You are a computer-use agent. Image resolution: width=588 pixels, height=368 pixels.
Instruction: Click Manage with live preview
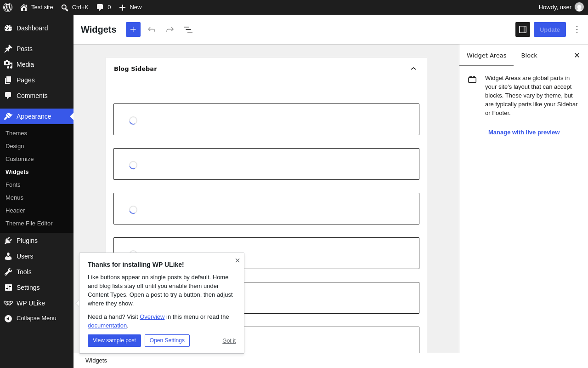click(524, 132)
